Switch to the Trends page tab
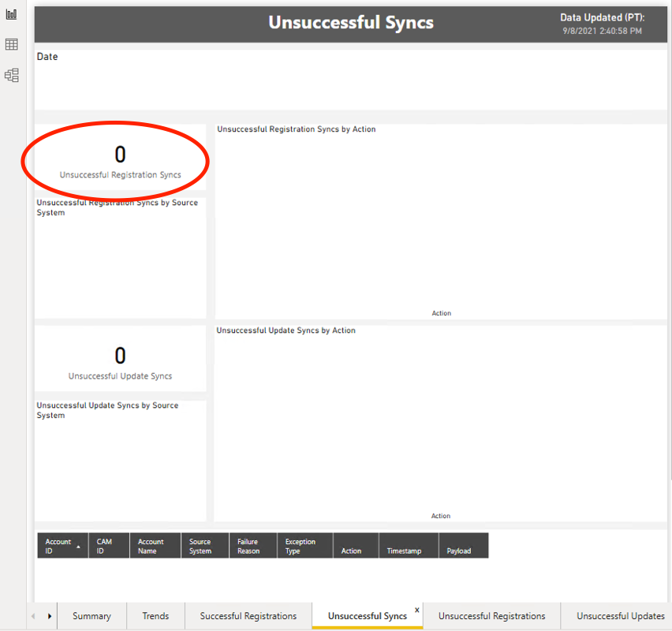The height and width of the screenshot is (631, 672). click(x=155, y=616)
